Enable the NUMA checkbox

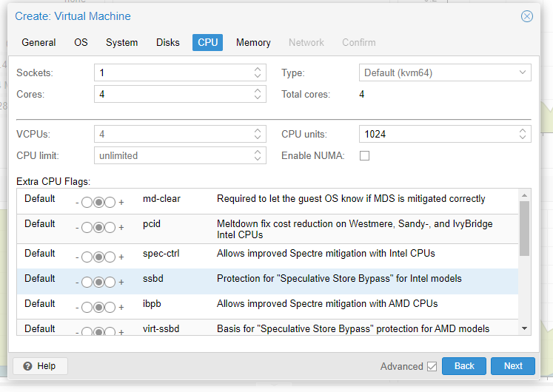[x=364, y=156]
